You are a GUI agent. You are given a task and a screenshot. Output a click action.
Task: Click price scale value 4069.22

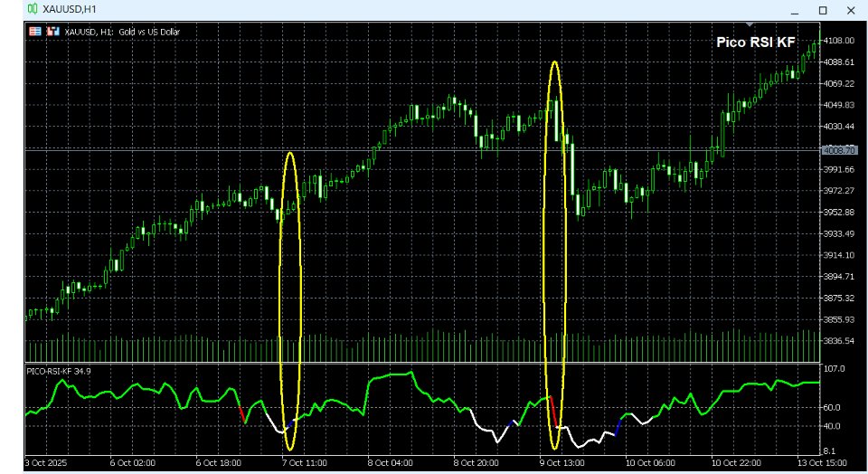click(839, 83)
